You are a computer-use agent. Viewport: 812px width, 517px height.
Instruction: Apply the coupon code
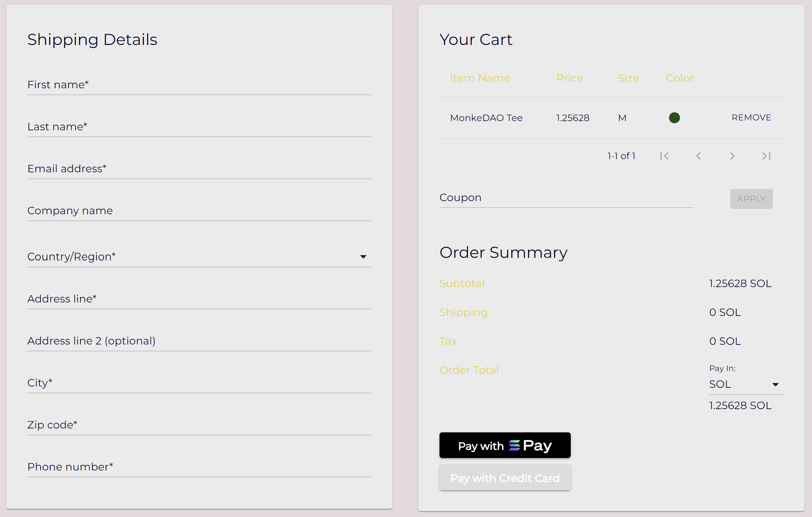751,199
